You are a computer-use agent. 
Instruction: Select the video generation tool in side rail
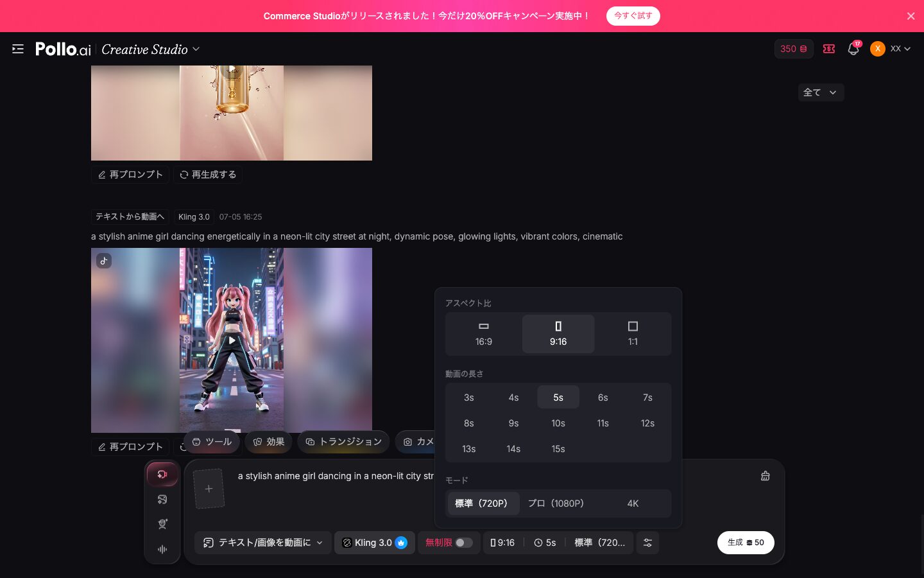coord(162,474)
